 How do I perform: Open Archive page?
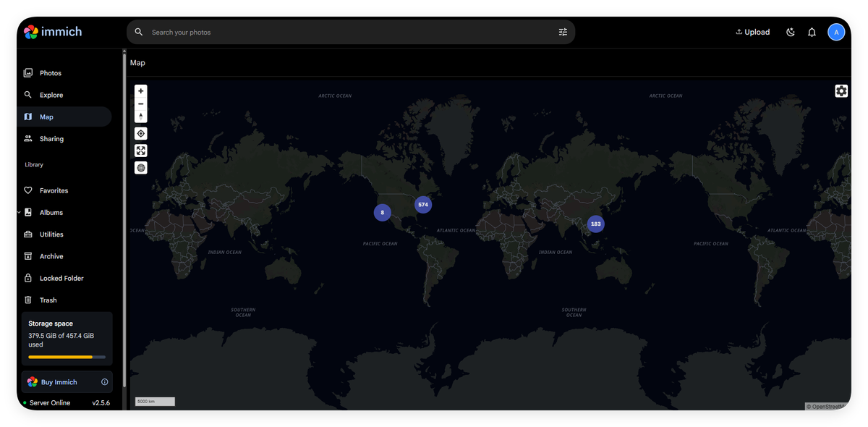coord(64,256)
